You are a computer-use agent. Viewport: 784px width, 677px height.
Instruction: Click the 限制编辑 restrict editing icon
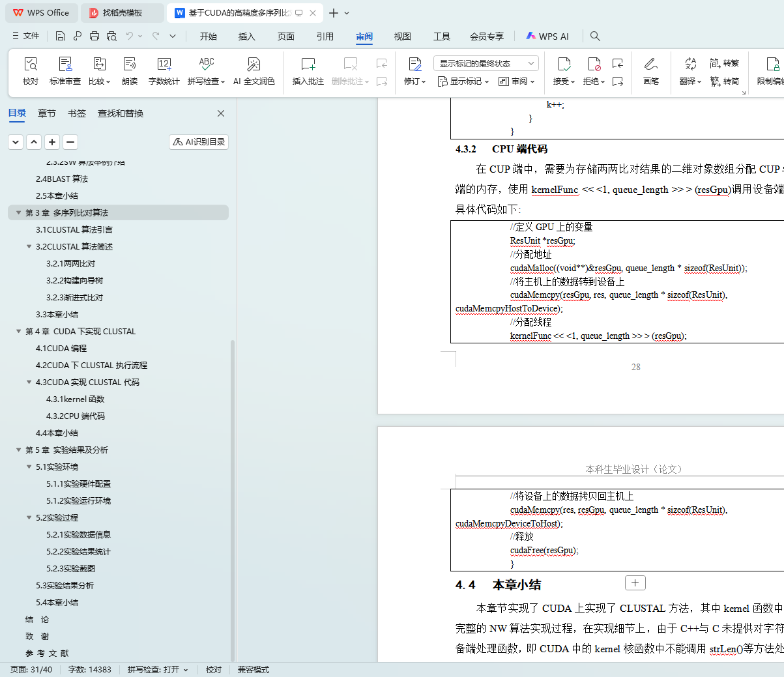pyautogui.click(x=773, y=64)
